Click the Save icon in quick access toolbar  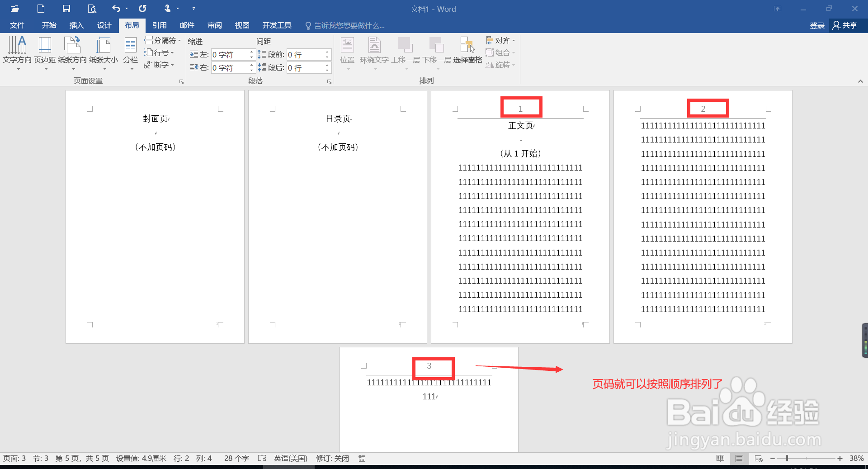[x=66, y=8]
